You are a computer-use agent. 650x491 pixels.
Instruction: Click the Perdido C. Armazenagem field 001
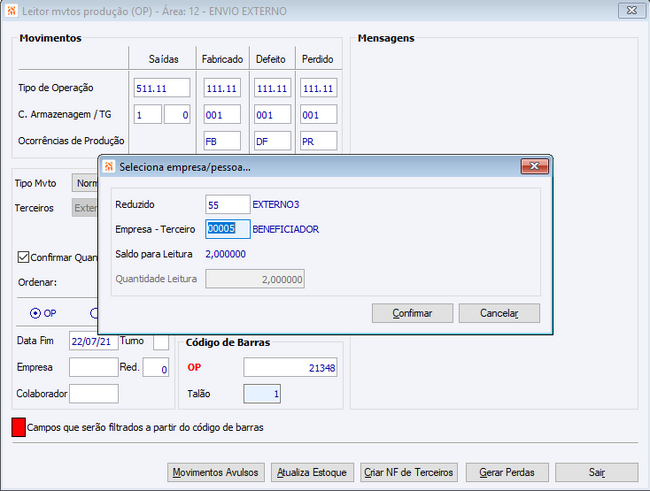(318, 114)
